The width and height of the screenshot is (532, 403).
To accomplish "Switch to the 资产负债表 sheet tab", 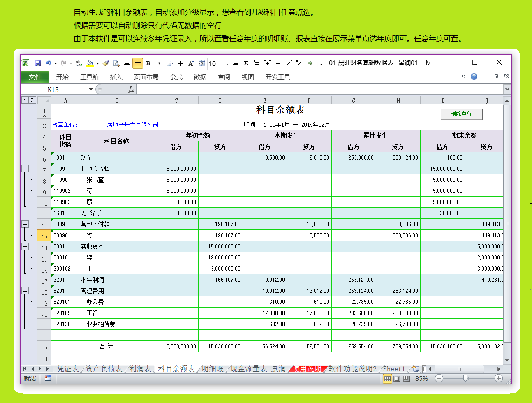I will point(104,369).
